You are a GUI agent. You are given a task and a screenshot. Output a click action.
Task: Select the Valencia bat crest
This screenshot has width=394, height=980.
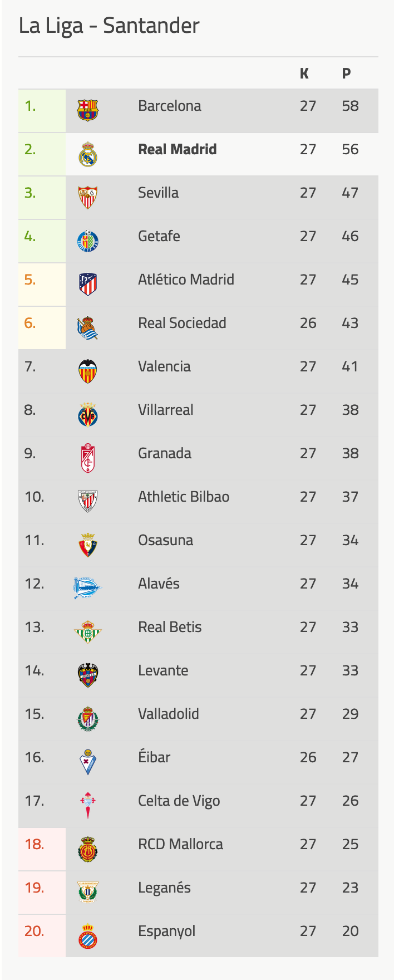point(87,371)
